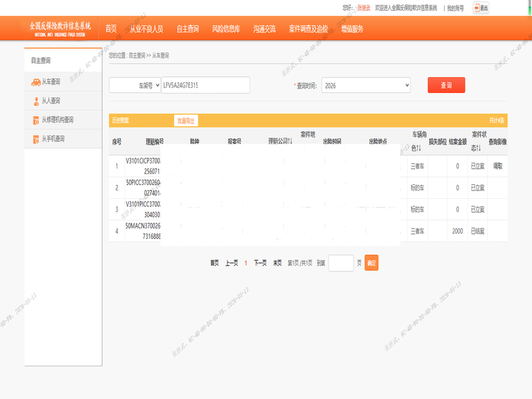Sort by 车辆角色 column arrows
The height and width of the screenshot is (399, 532).
(419, 148)
